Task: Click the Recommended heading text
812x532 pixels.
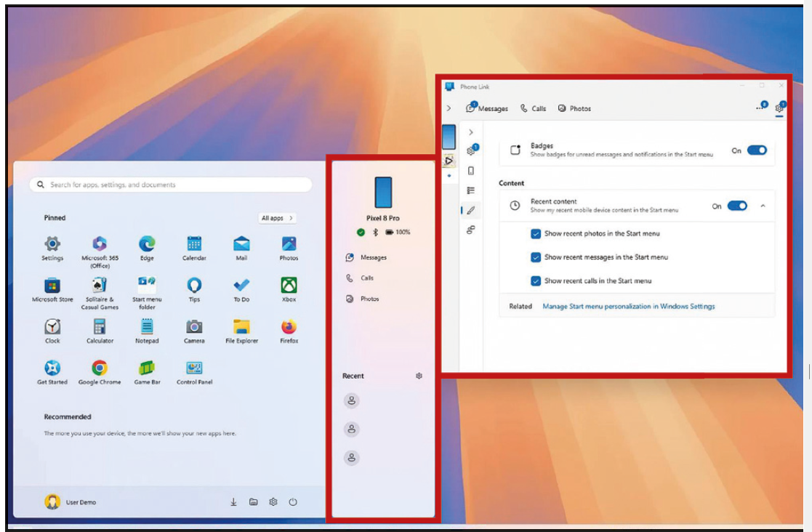Action: (68, 416)
